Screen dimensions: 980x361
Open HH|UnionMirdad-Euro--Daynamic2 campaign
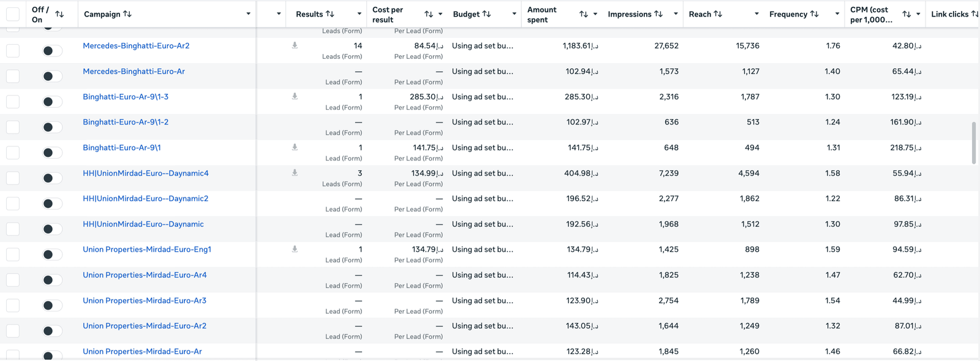coord(146,198)
